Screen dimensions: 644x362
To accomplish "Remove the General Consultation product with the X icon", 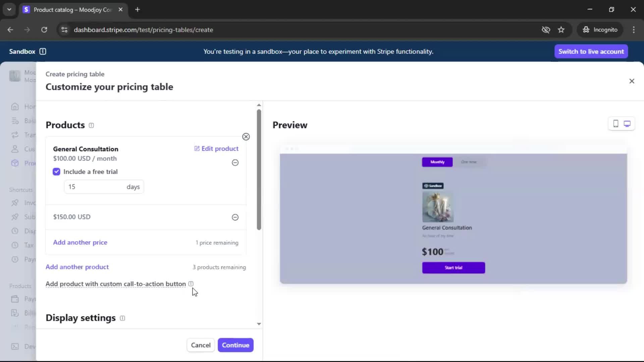I will coord(246,137).
